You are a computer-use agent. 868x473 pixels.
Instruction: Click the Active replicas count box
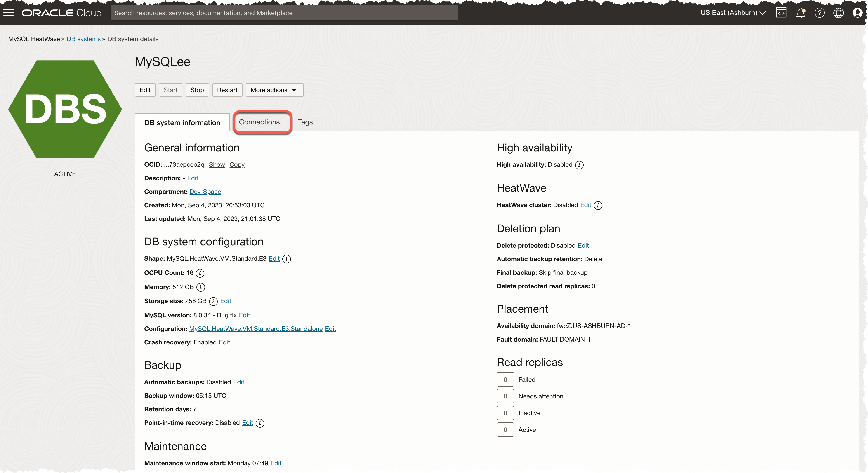point(505,430)
